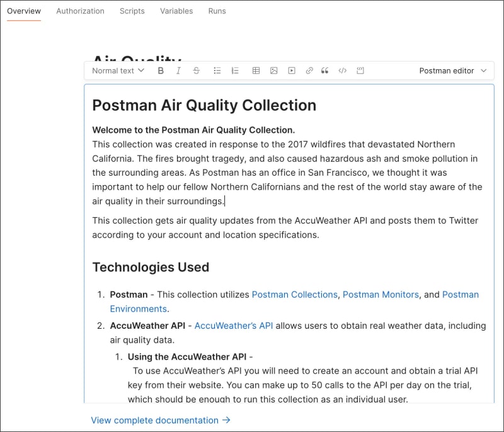Switch to the Overview tab
504x432 pixels.
coord(24,11)
